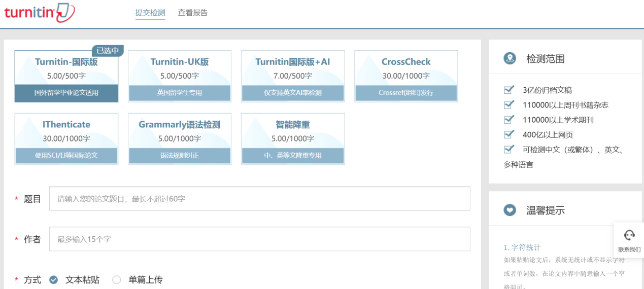Viewport: 644px width, 289px height.
Task: Click the checkmark beside 110000以上学术期刊
Action: coord(509,120)
